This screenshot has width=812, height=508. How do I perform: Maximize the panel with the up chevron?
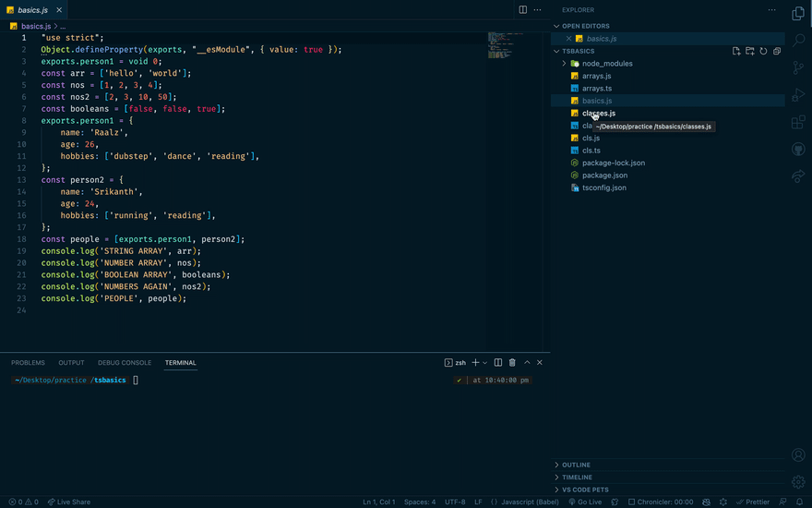[527, 362]
